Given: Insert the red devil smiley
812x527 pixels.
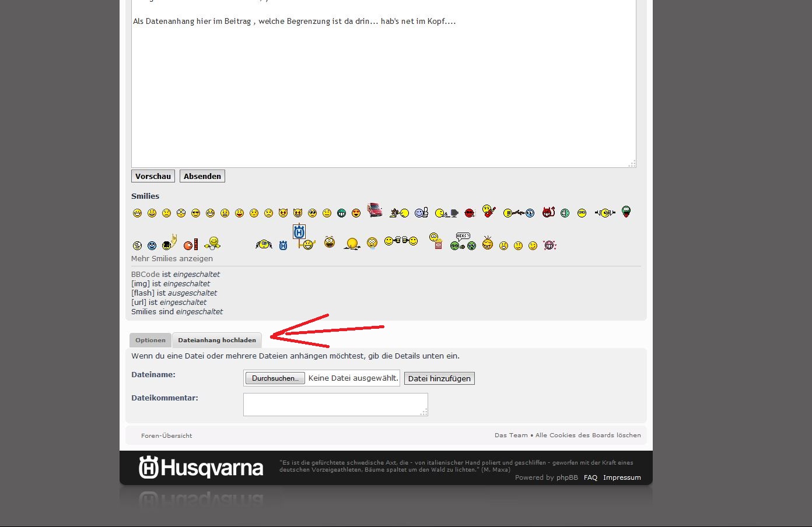Looking at the screenshot, I should point(548,212).
